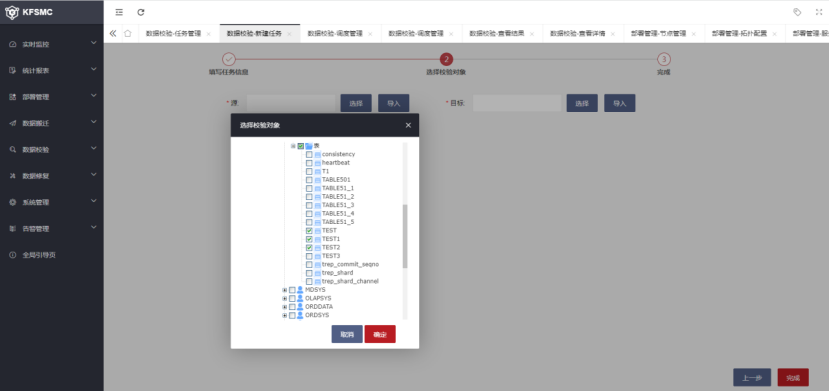
Task: Expand the 系统管理 sidebar chevron
Action: pyautogui.click(x=94, y=201)
